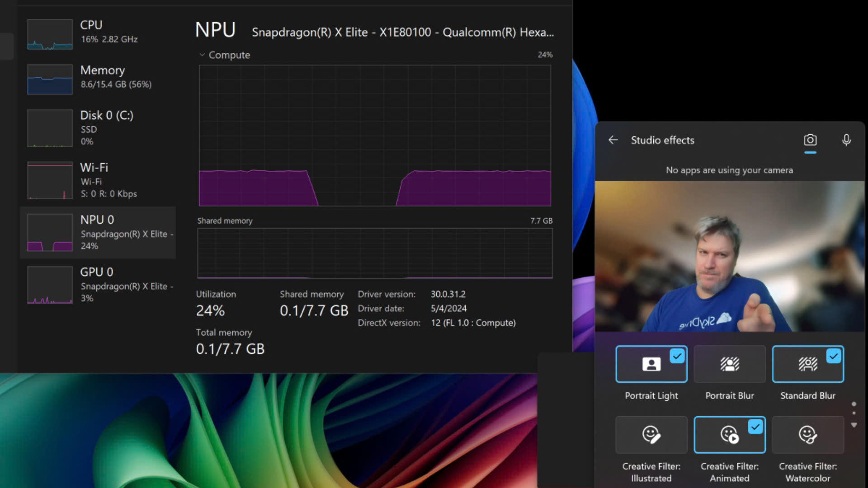This screenshot has width=868, height=488.
Task: Uncheck the Standard Blur effect
Action: (x=833, y=357)
